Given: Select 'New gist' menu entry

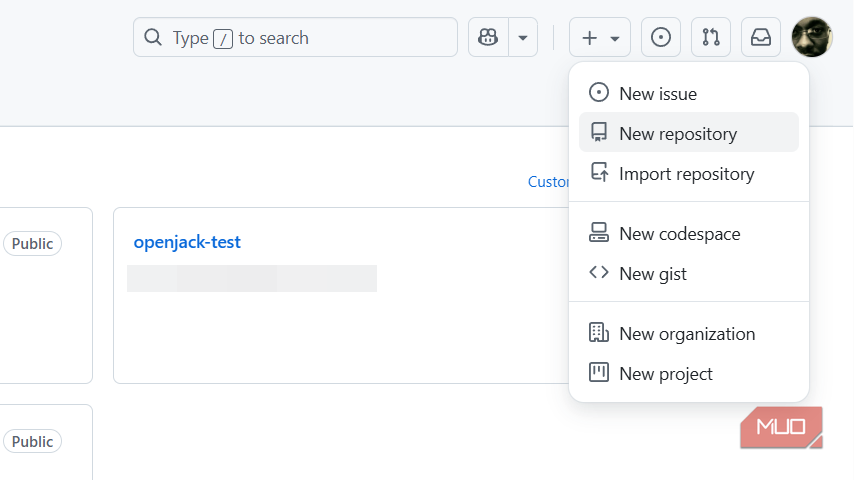Looking at the screenshot, I should [x=689, y=273].
